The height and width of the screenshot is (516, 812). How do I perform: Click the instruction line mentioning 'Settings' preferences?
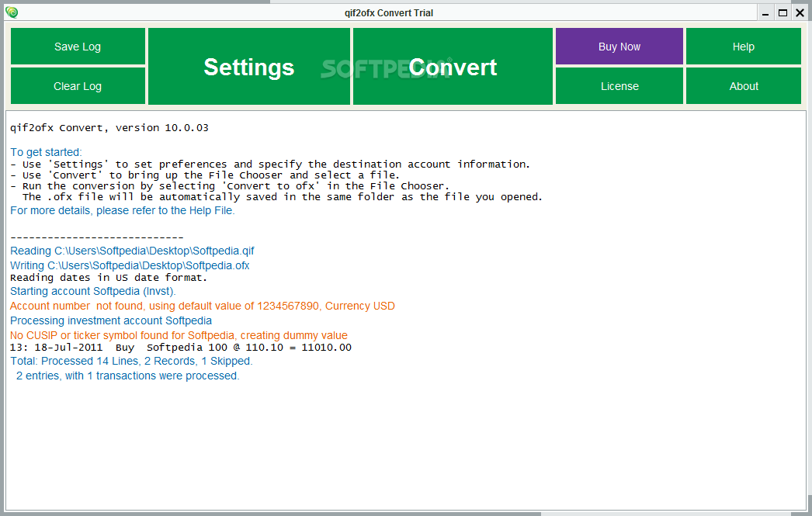[270, 164]
